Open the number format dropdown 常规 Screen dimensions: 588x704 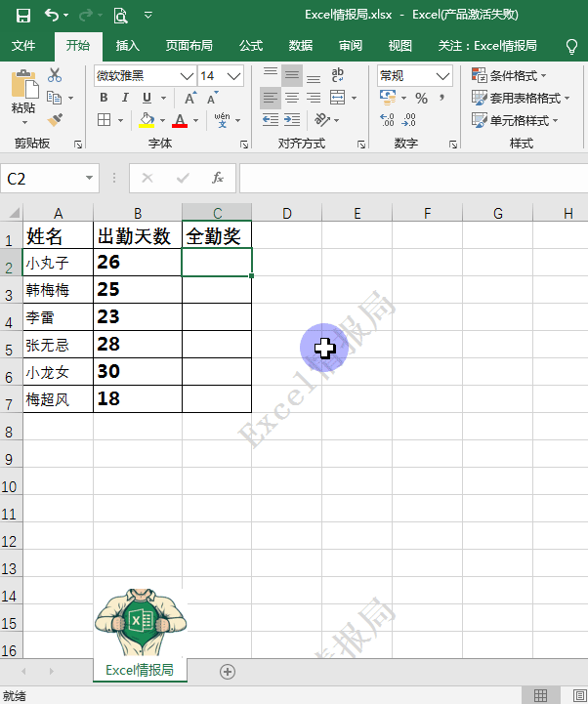click(x=415, y=75)
